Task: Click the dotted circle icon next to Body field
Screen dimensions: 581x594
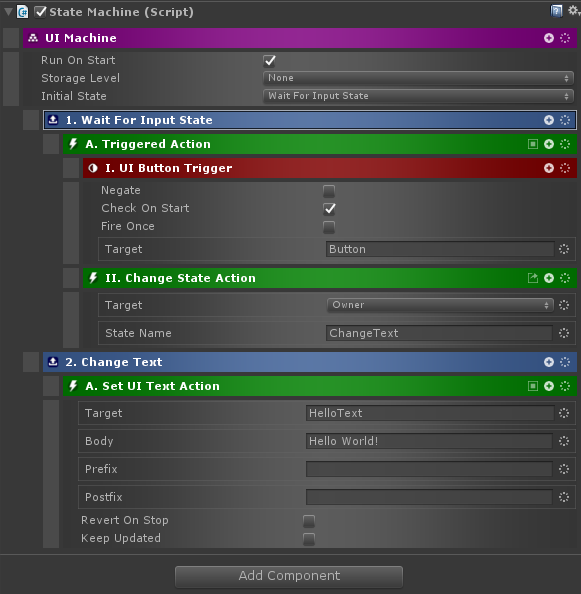Action: pos(564,441)
